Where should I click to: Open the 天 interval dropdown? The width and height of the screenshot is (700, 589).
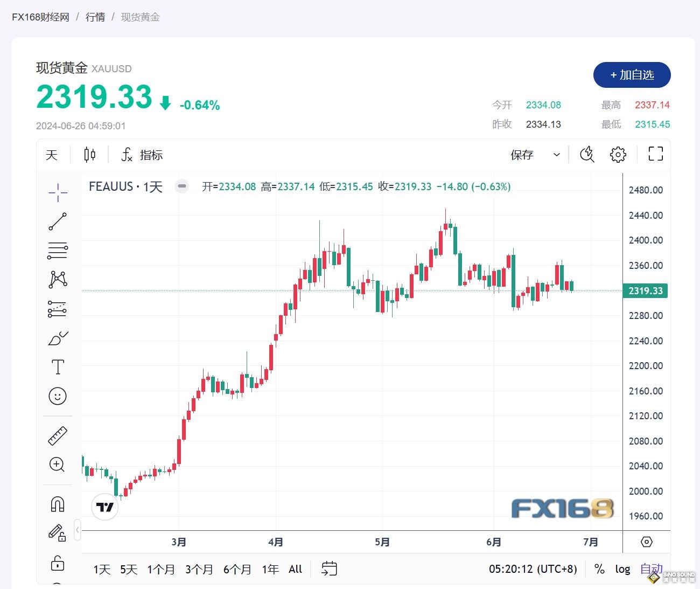point(52,155)
